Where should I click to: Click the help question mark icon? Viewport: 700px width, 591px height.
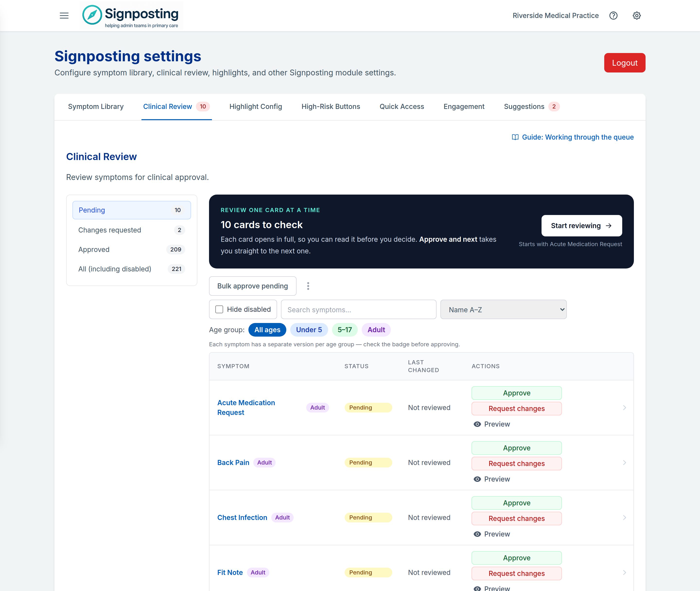click(x=613, y=15)
